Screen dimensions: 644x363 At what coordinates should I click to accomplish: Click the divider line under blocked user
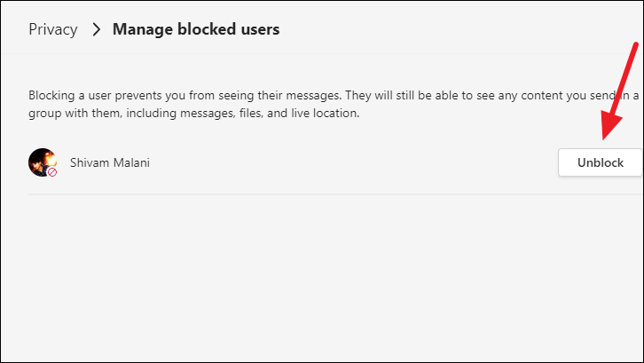[335, 194]
